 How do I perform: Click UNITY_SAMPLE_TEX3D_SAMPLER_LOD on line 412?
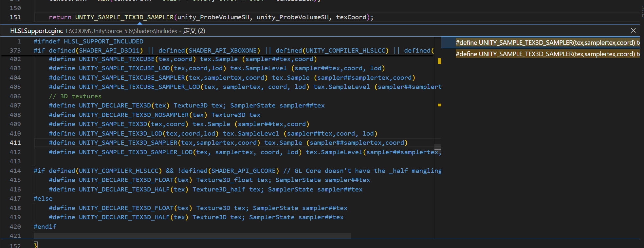point(136,152)
